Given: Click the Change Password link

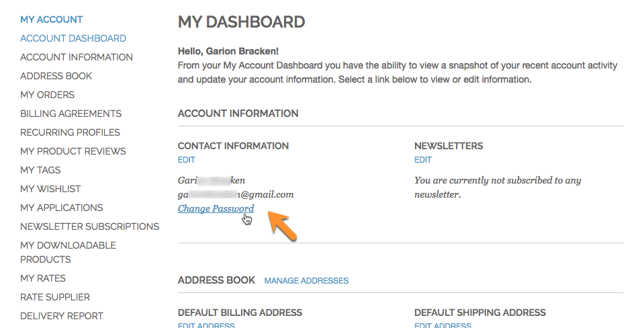Looking at the screenshot, I should point(216,209).
